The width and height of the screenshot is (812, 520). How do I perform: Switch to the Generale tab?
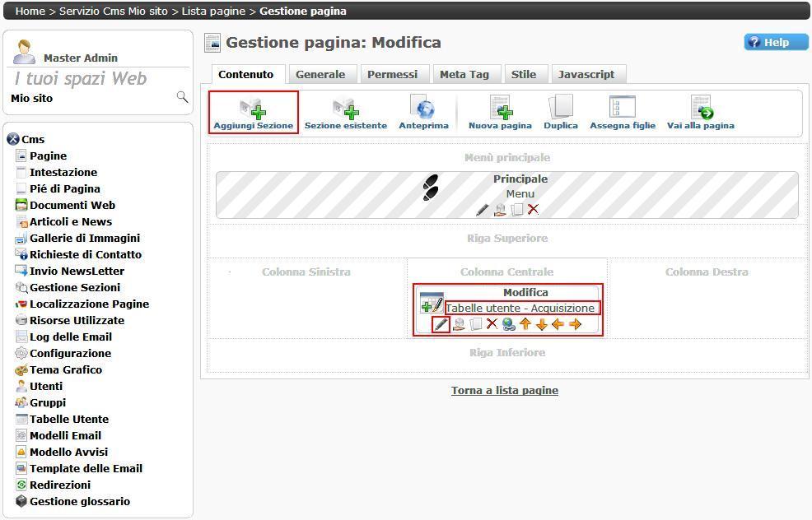(320, 74)
